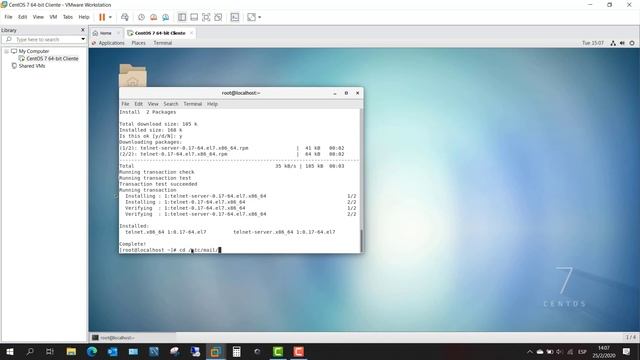Open the power options dropdown arrow
The height and width of the screenshot is (360, 640).
tap(110, 17)
